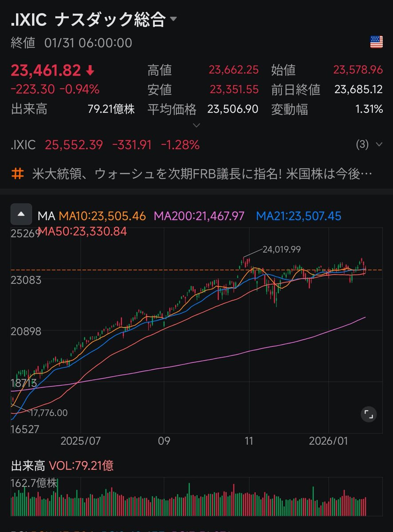
Task: Tap the 前日終値 value 23,685.12
Action: coord(358,90)
